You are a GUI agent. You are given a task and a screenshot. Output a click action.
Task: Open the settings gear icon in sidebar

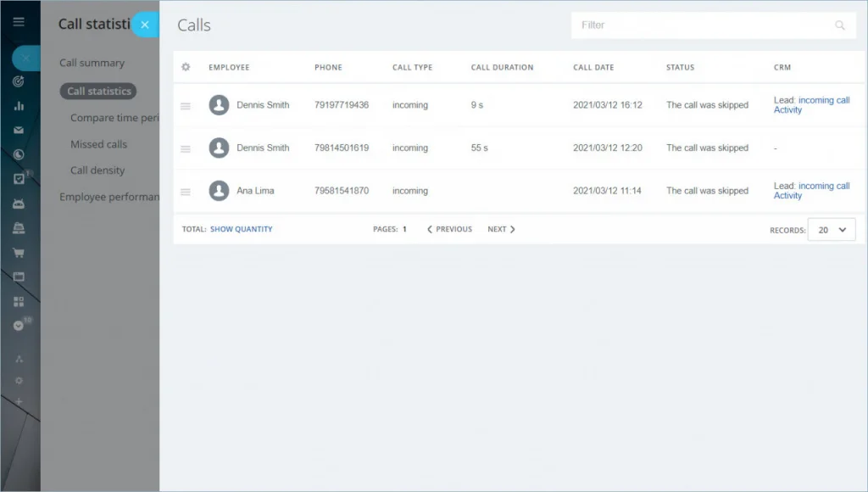[19, 381]
